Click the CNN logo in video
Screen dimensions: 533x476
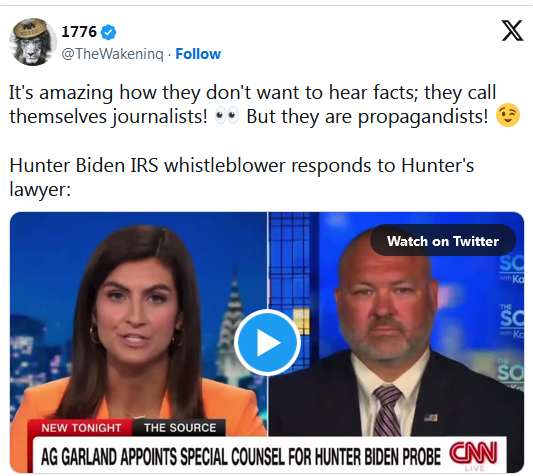pyautogui.click(x=473, y=453)
